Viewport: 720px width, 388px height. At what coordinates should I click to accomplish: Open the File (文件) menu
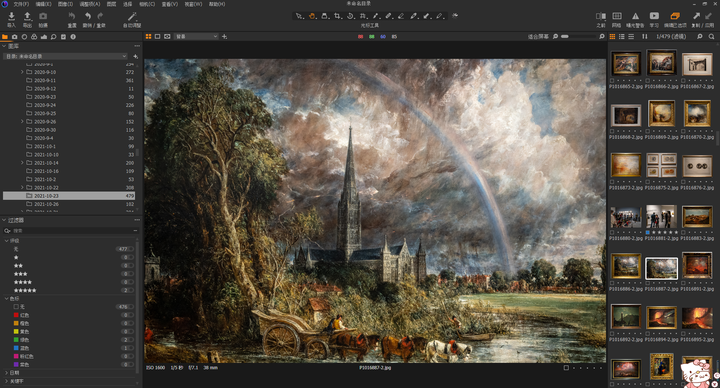click(x=21, y=4)
